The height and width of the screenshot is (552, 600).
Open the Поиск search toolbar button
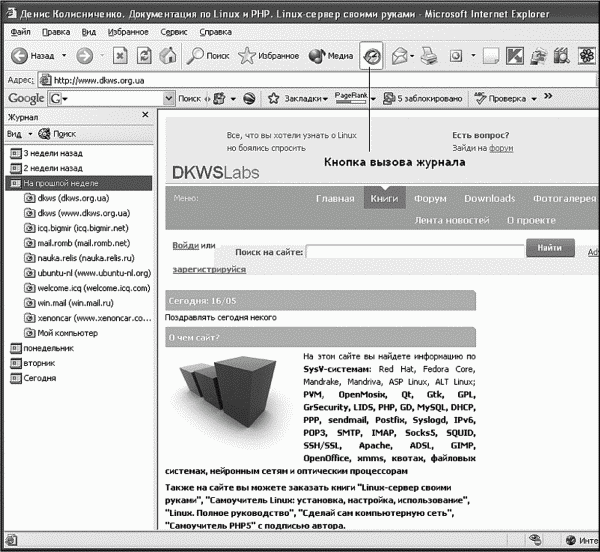[x=208, y=56]
